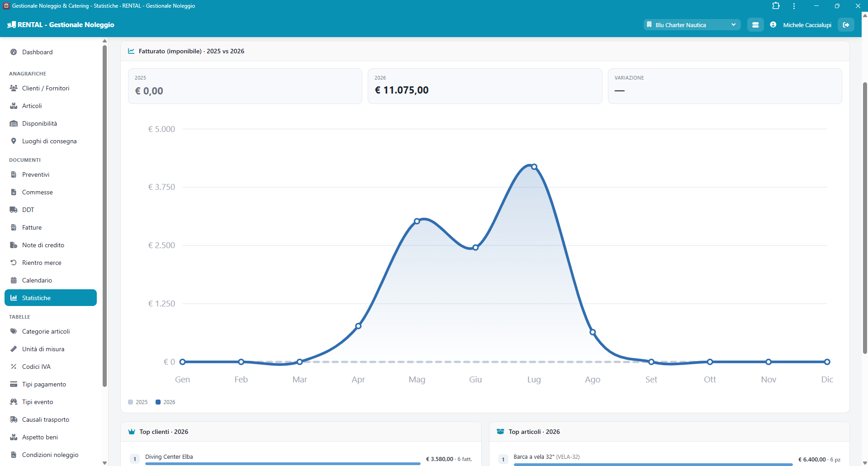Click the VARIAZIONE card label
This screenshot has width=868, height=466.
click(x=629, y=78)
